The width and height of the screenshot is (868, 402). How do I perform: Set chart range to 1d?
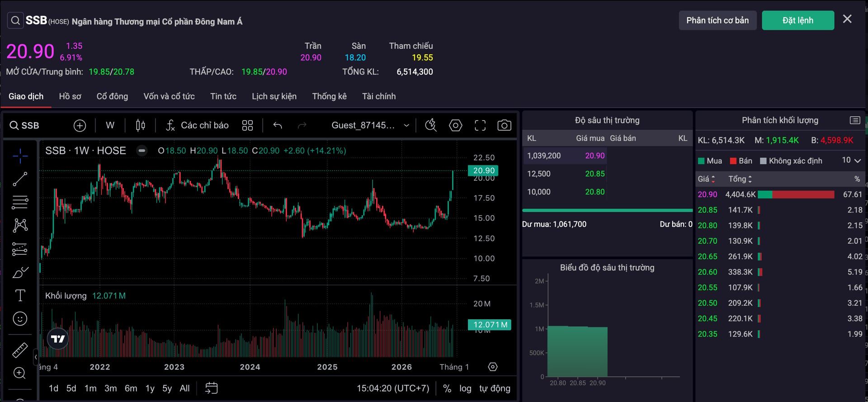click(x=53, y=388)
